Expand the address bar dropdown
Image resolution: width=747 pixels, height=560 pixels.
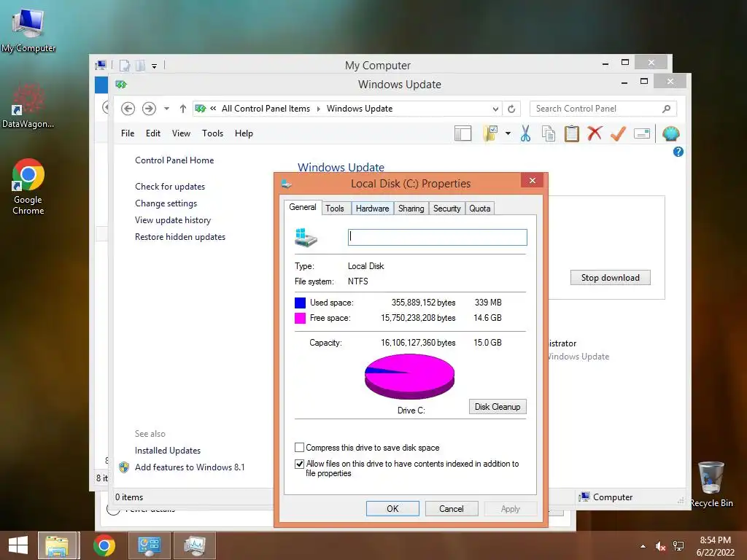(495, 109)
